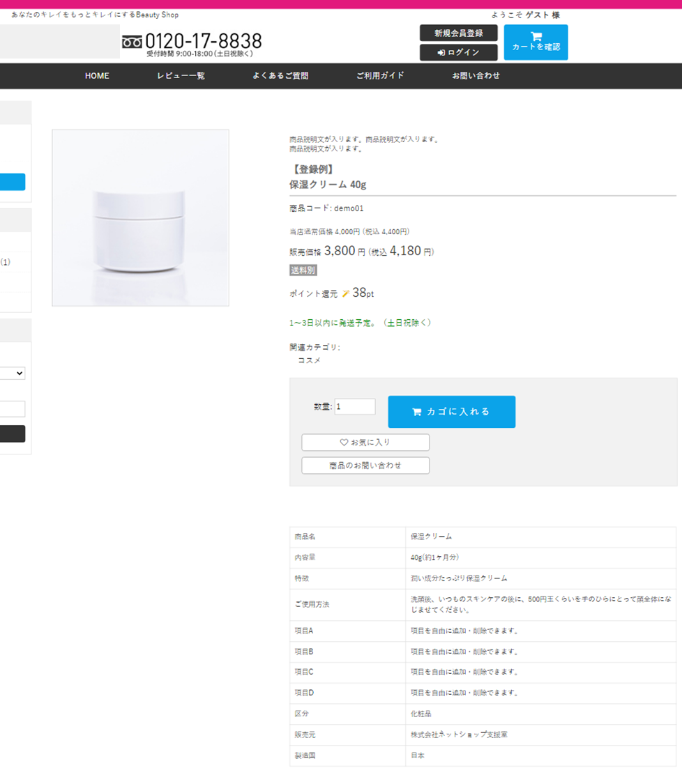
Task: Open よくあるご質問 in the navigation bar
Action: pyautogui.click(x=280, y=76)
